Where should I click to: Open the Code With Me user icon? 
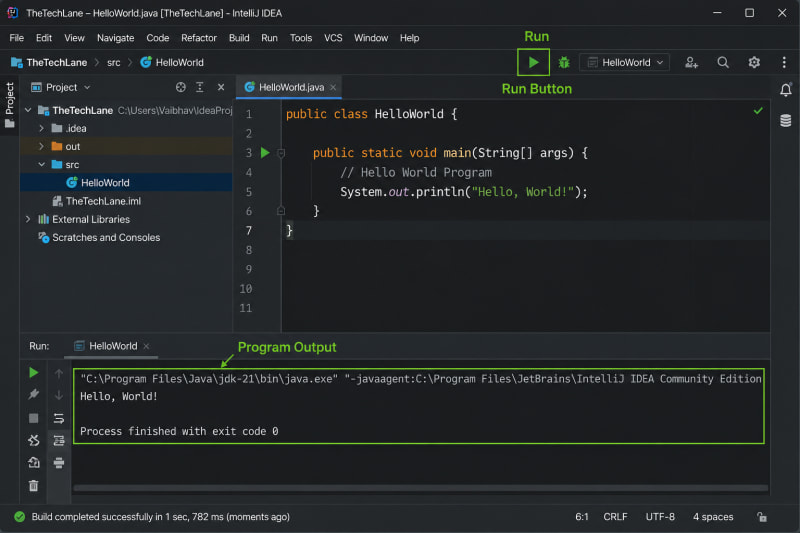click(691, 62)
